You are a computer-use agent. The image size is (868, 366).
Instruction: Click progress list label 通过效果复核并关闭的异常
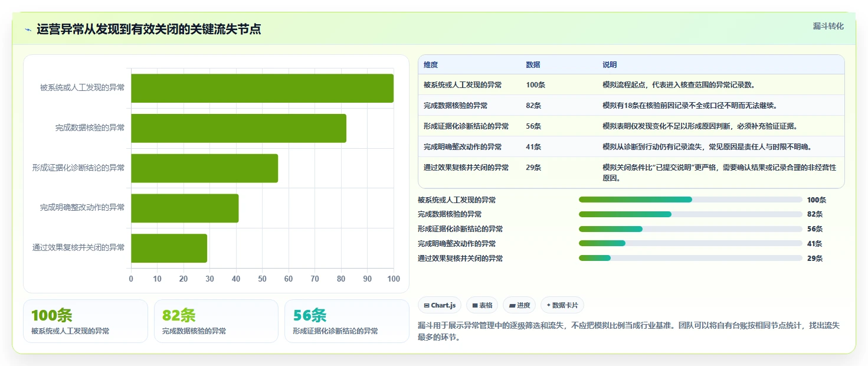460,258
